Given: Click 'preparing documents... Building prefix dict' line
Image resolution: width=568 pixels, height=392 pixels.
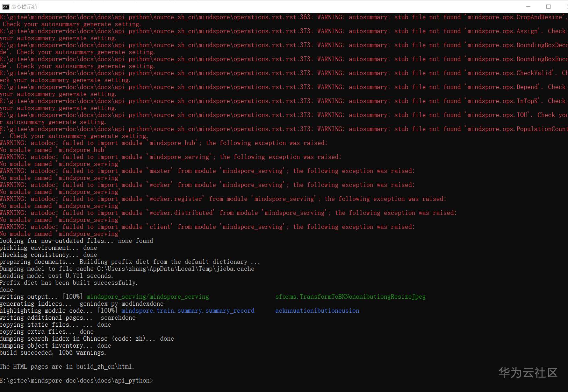Looking at the screenshot, I should (130, 262).
